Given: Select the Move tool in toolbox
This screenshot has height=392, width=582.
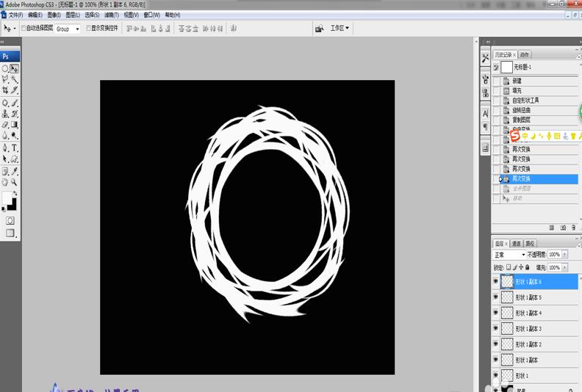Looking at the screenshot, I should (14, 68).
